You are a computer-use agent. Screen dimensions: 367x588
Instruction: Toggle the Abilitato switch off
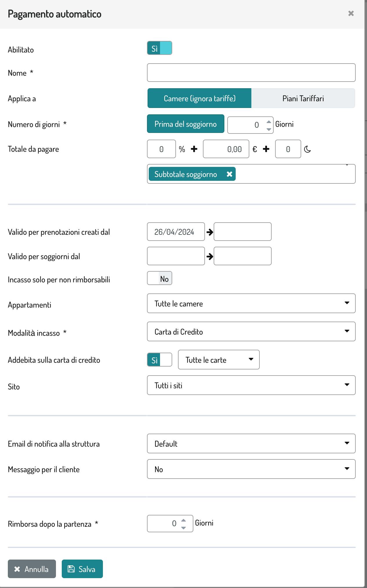click(x=159, y=48)
